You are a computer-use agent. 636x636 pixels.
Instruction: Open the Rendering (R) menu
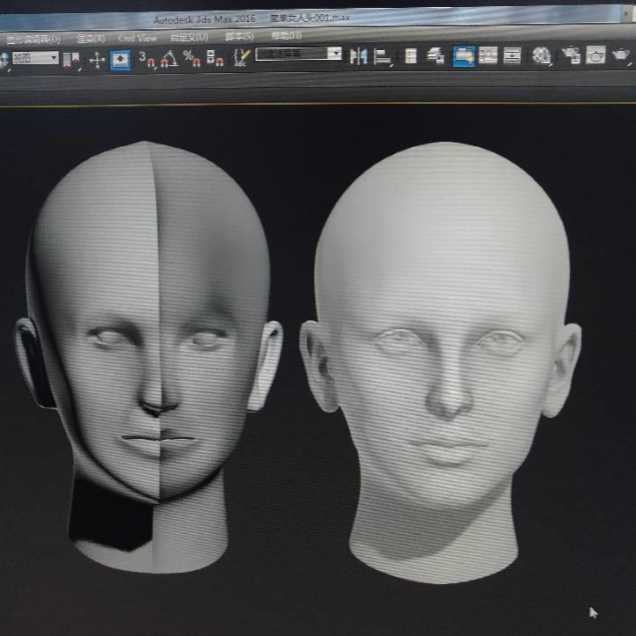tap(91, 39)
